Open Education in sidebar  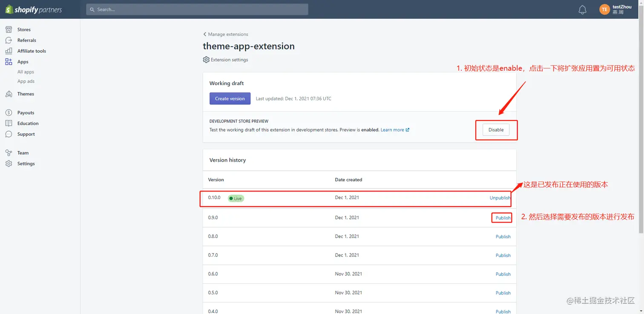(x=28, y=123)
